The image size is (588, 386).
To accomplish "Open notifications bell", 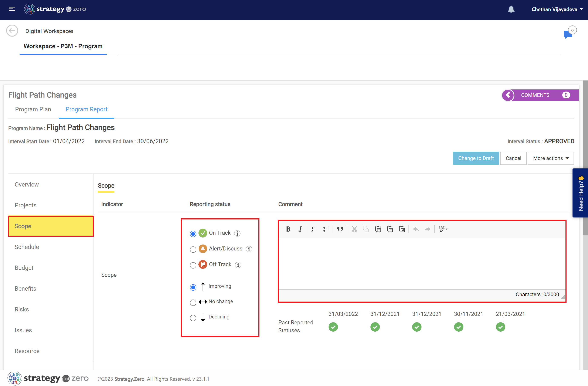I will [511, 9].
